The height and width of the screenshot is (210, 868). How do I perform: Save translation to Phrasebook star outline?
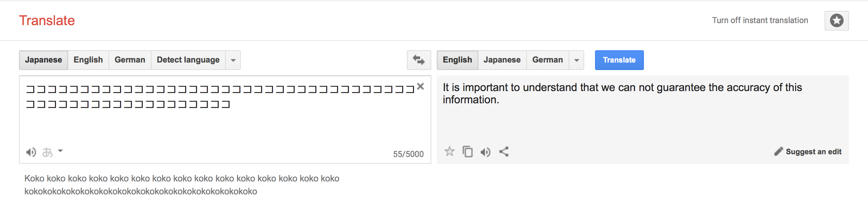click(x=450, y=151)
